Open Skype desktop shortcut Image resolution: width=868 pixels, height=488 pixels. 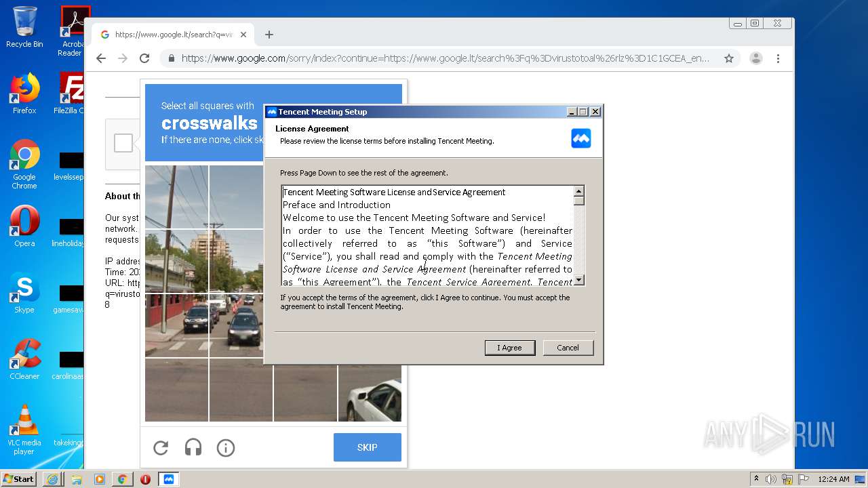click(x=24, y=293)
